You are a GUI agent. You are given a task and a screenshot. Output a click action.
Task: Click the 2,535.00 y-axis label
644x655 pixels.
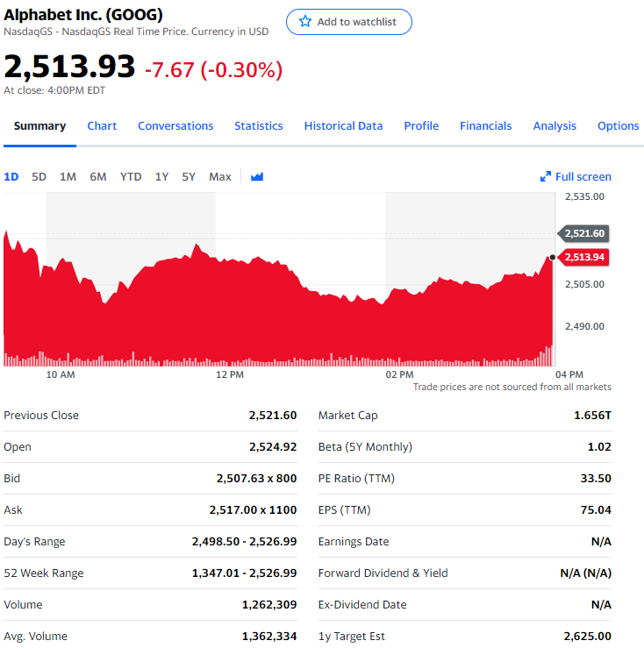[584, 196]
